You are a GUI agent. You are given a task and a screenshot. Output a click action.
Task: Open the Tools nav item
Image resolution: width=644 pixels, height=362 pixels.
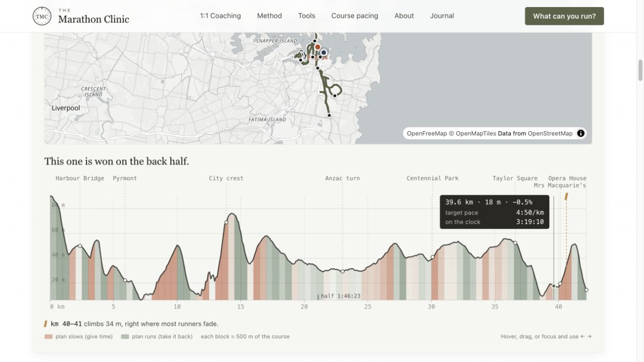(306, 16)
